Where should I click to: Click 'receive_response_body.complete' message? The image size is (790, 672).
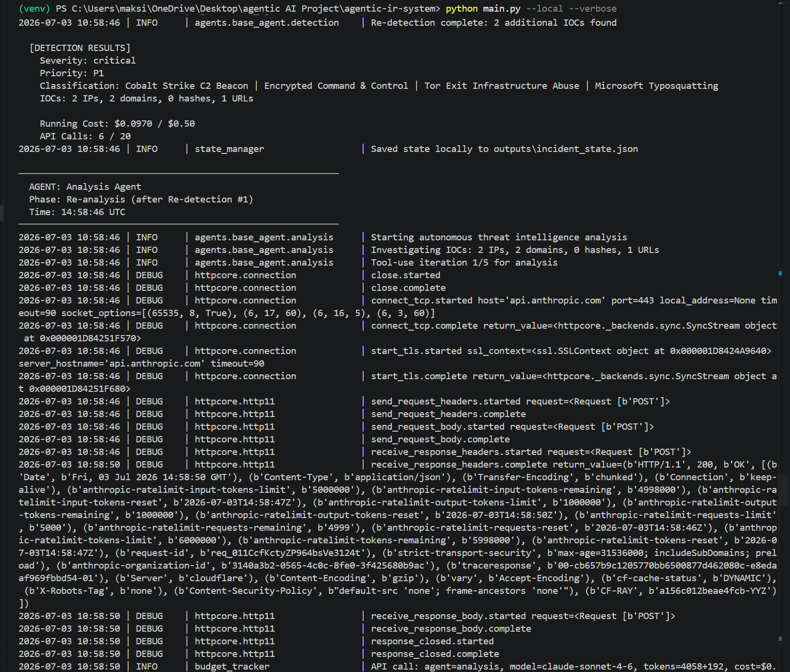451,628
